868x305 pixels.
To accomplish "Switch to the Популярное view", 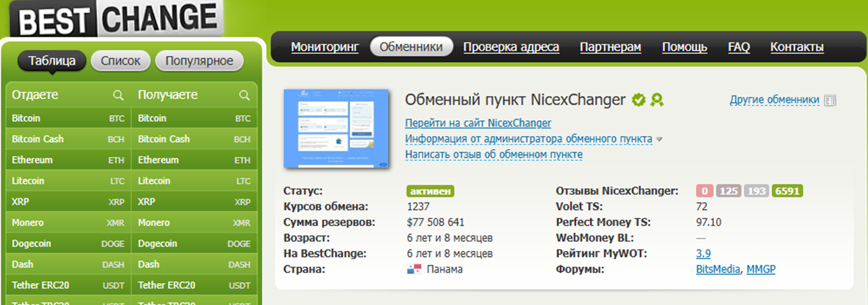I will (x=199, y=61).
